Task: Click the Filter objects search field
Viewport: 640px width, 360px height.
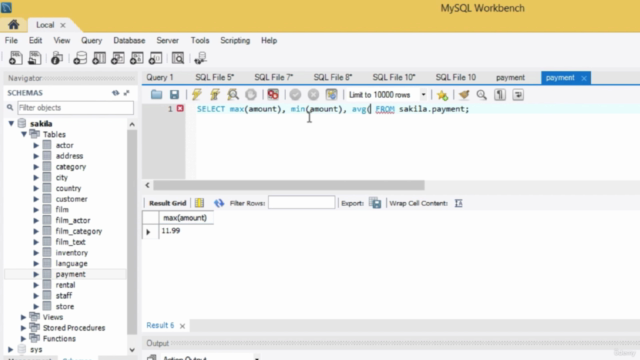Action: tap(76, 108)
